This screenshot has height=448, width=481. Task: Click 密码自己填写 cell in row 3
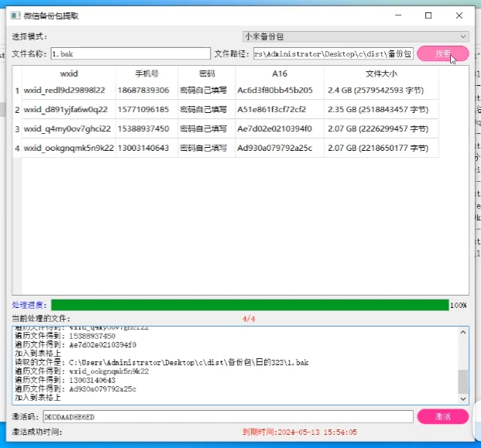click(207, 128)
